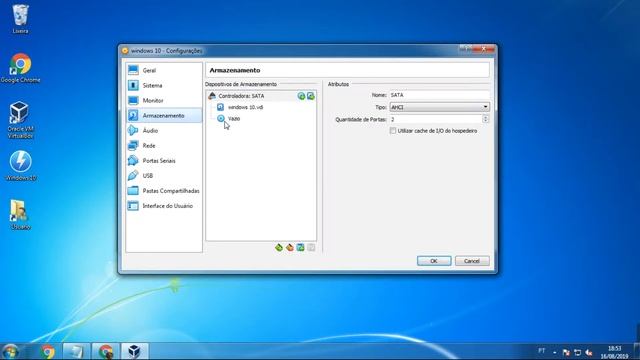Select the windows 10.vdi disk entry

click(240, 107)
